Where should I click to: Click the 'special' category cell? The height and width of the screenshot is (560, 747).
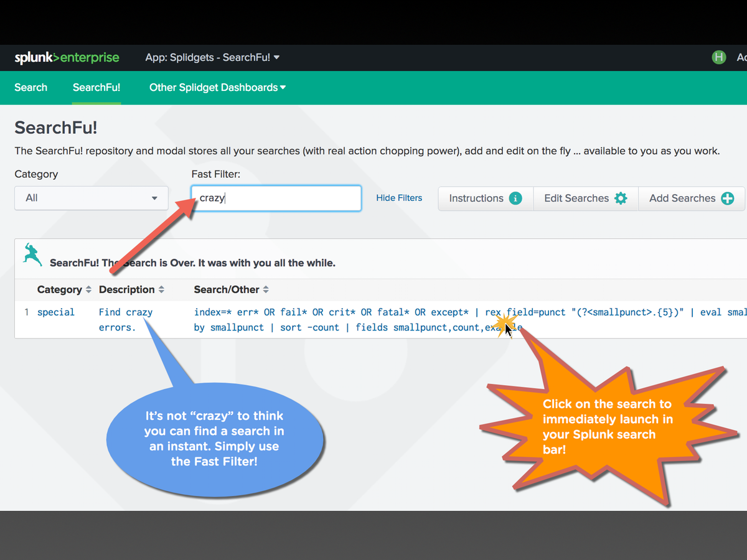pos(56,312)
